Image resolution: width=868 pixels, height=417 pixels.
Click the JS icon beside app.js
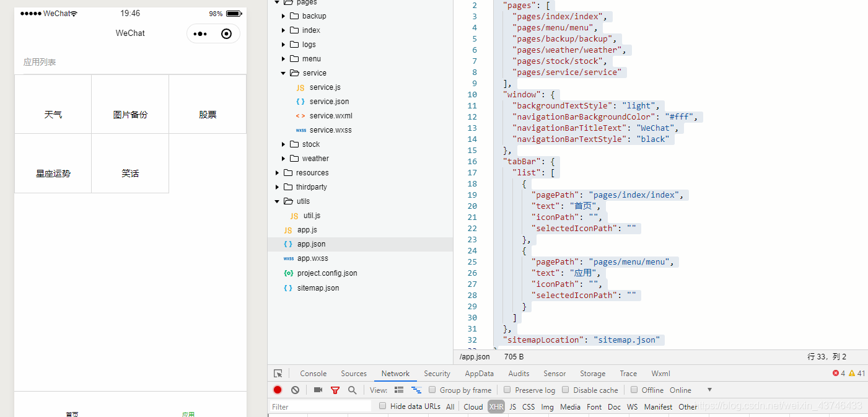pyautogui.click(x=288, y=230)
